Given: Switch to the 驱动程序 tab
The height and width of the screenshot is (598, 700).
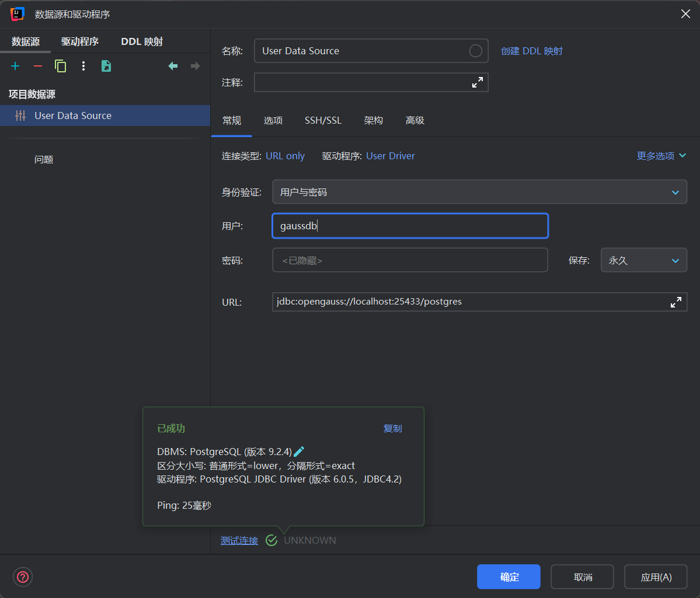Looking at the screenshot, I should tap(80, 41).
